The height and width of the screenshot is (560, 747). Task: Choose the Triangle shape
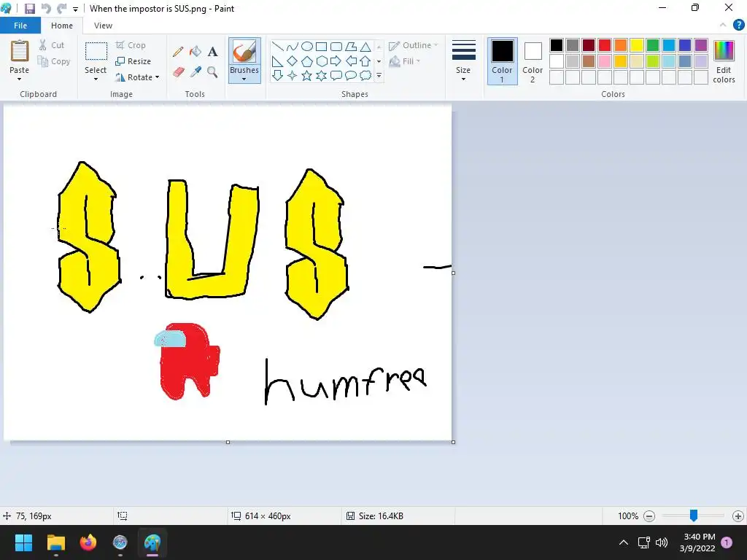(365, 46)
